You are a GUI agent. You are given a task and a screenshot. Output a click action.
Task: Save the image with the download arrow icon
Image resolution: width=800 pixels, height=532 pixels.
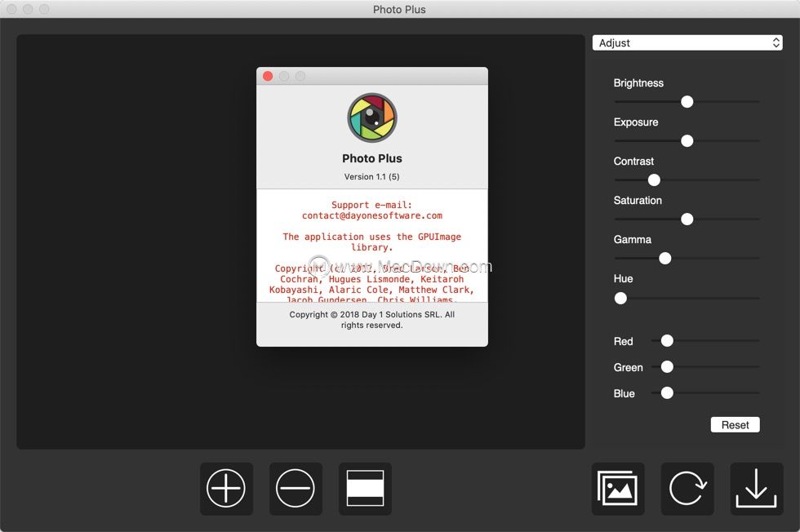[x=757, y=488]
